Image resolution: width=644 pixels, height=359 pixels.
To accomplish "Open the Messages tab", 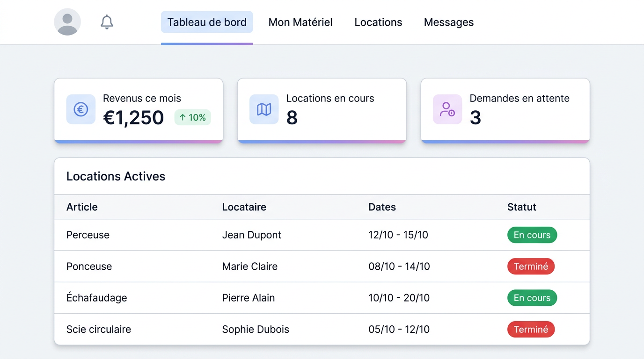I will (x=449, y=22).
